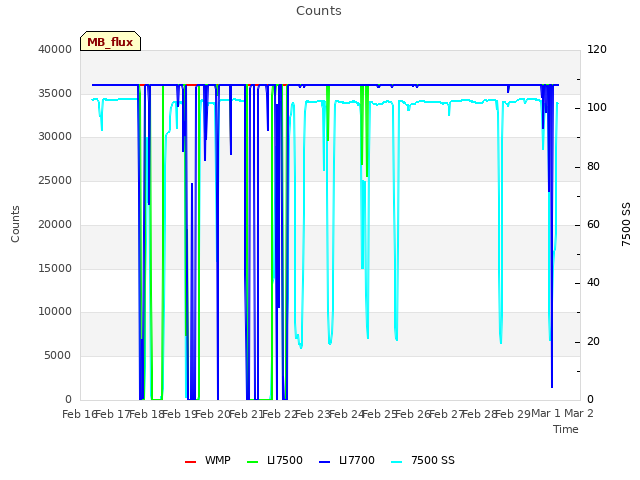Image resolution: width=640 pixels, height=480 pixels.
Task: Click the 120 tick label on right axis
Action: [x=597, y=49]
